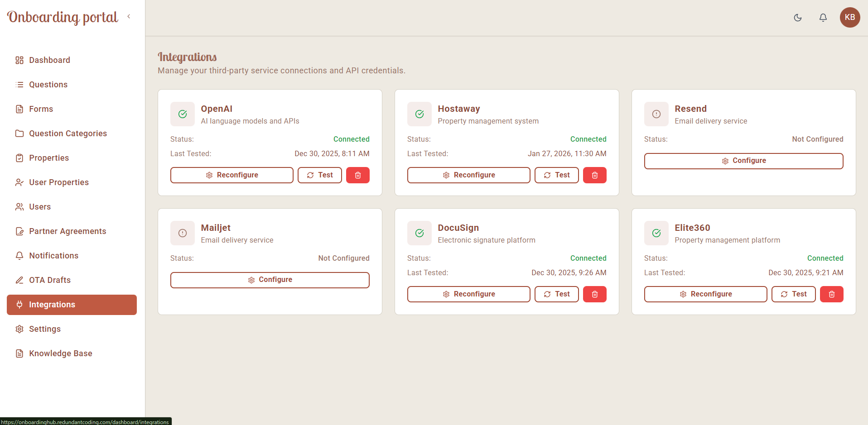Toggle dark mode moon icon

click(x=798, y=18)
